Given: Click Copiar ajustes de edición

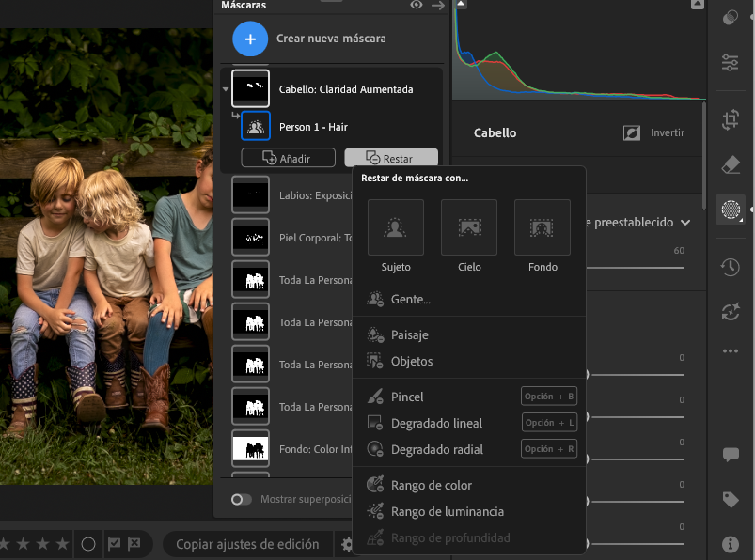Looking at the screenshot, I should [248, 544].
